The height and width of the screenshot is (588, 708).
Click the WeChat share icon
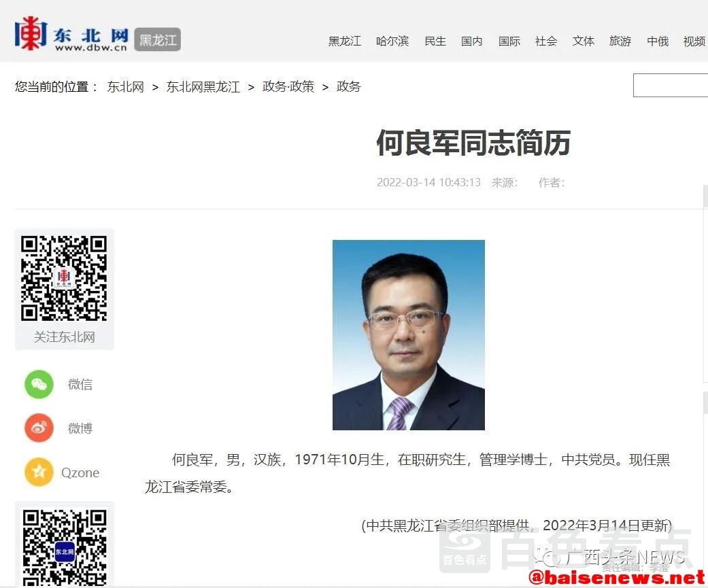[x=39, y=384]
